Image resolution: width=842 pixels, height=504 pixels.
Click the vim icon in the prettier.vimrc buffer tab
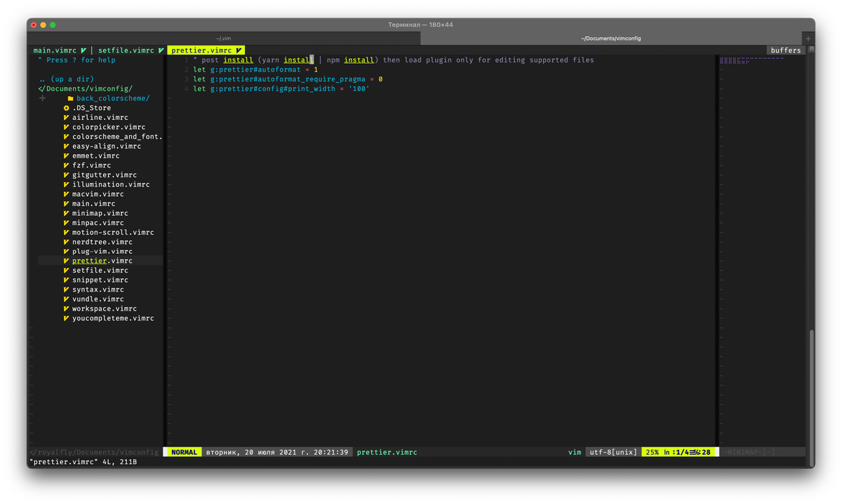pos(239,50)
